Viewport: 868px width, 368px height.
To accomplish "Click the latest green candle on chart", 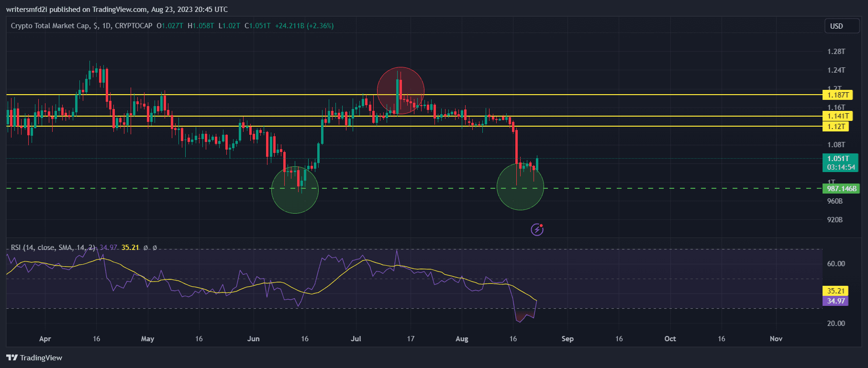I will pyautogui.click(x=537, y=164).
